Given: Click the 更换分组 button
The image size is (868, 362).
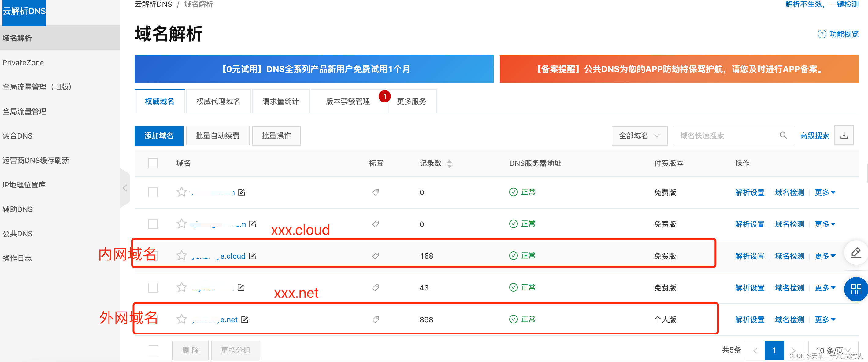Looking at the screenshot, I should (x=236, y=350).
